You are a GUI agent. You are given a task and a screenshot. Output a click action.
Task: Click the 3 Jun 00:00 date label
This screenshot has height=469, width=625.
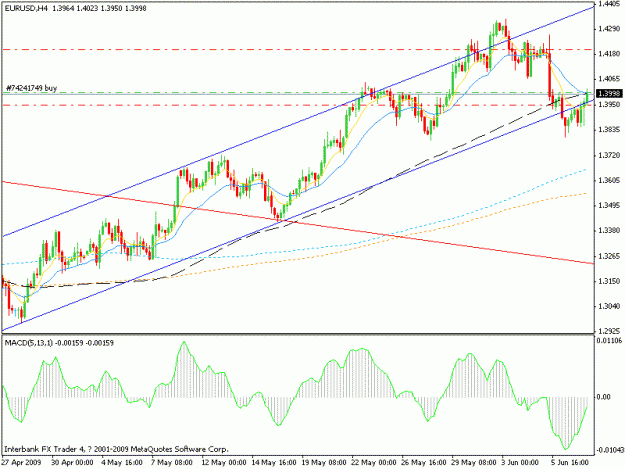(522, 463)
